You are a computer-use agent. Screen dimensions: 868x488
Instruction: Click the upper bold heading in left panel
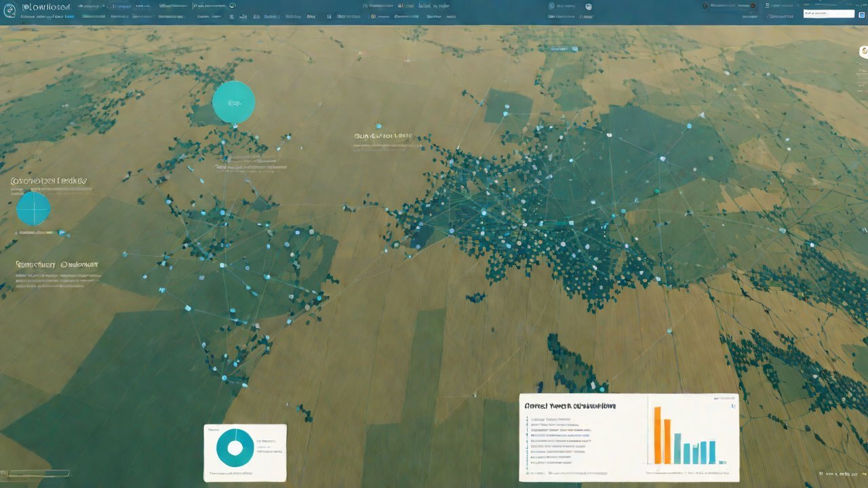coord(48,182)
